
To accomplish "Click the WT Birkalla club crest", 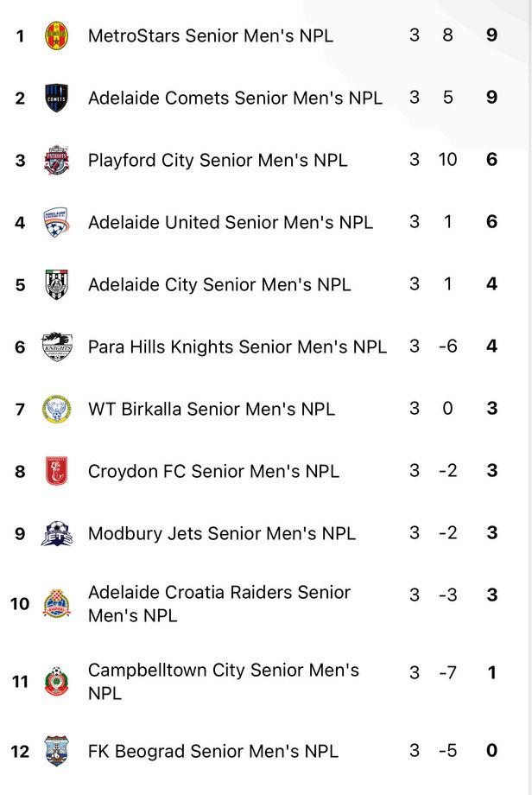I will point(56,409).
